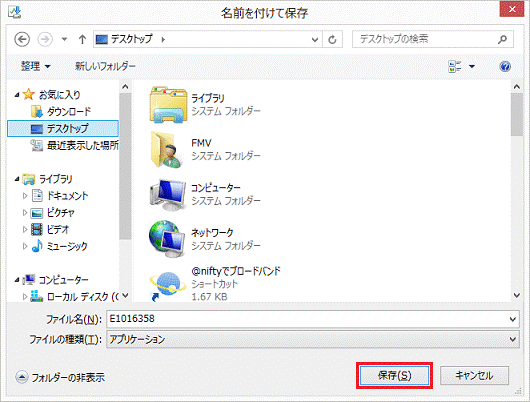Expand the ビデオ library node

click(25, 229)
